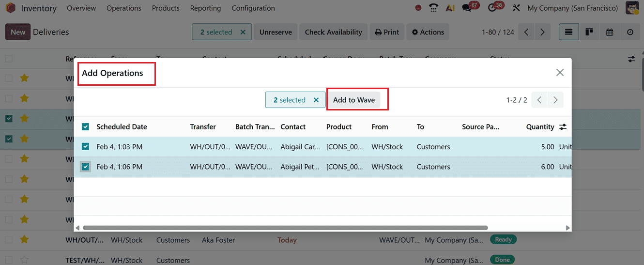The width and height of the screenshot is (644, 265).
Task: Close the Add Operations dialog
Action: coord(560,73)
